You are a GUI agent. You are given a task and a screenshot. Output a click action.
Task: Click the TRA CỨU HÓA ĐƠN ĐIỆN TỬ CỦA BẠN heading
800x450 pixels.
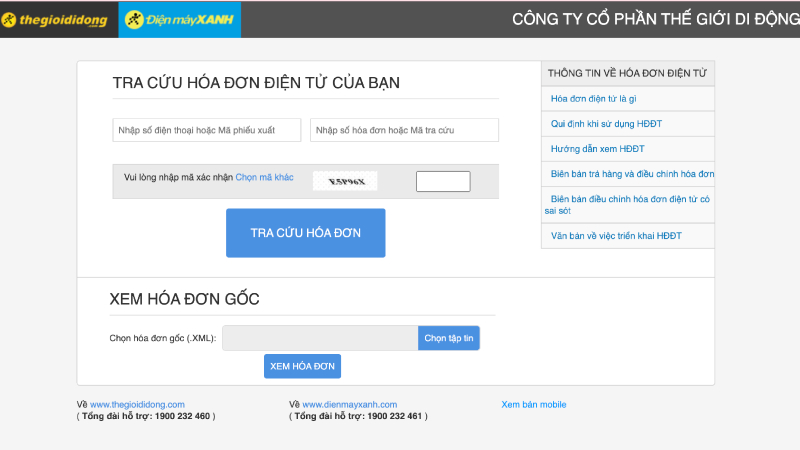pyautogui.click(x=256, y=83)
